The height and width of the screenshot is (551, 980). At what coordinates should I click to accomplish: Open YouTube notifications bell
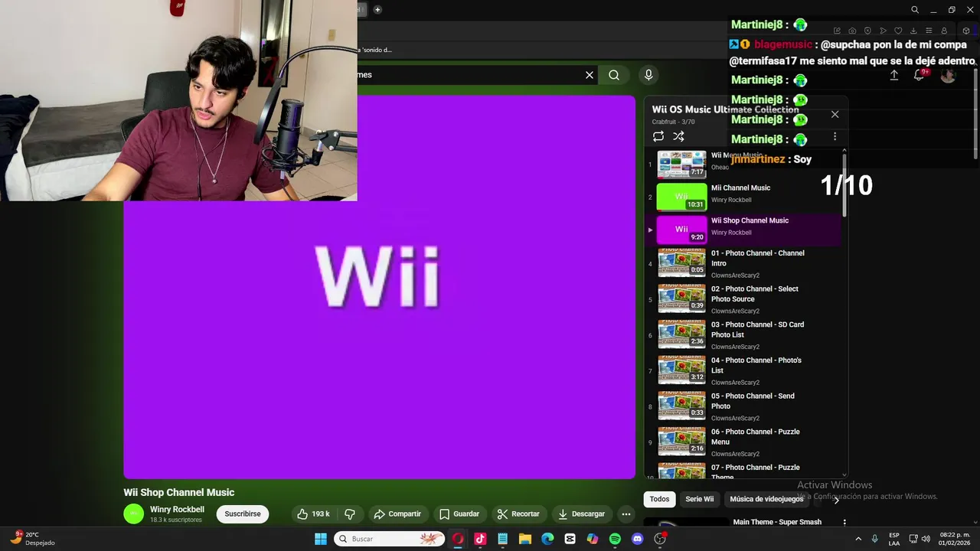coord(920,75)
